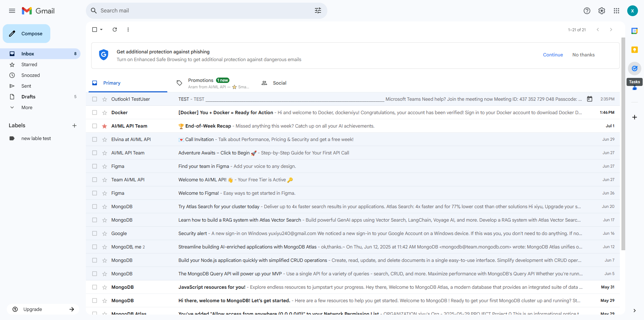Click the Gmail logo

38,11
